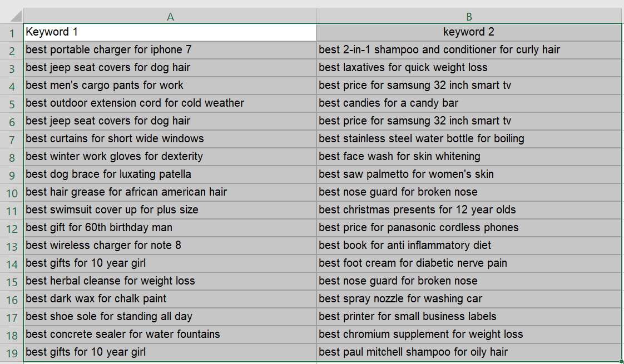Click cell 'best christmas presents for 12 year olds'
The image size is (624, 364).
click(x=469, y=210)
